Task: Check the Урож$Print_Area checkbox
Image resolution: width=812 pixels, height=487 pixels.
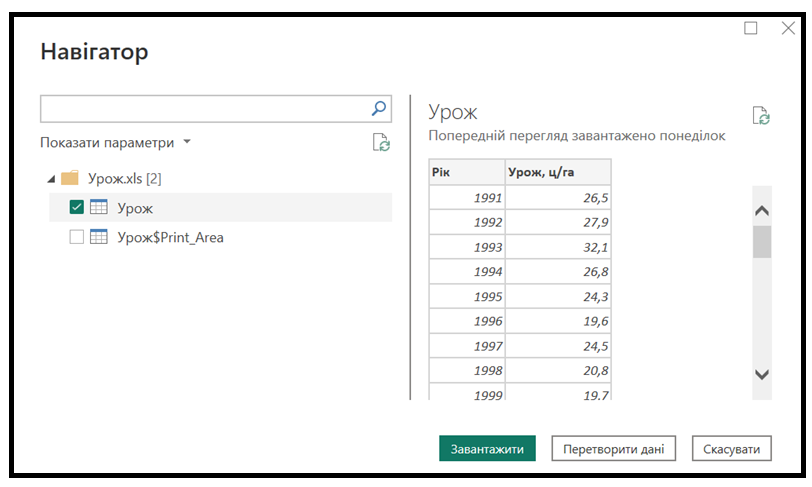Action: (x=77, y=237)
